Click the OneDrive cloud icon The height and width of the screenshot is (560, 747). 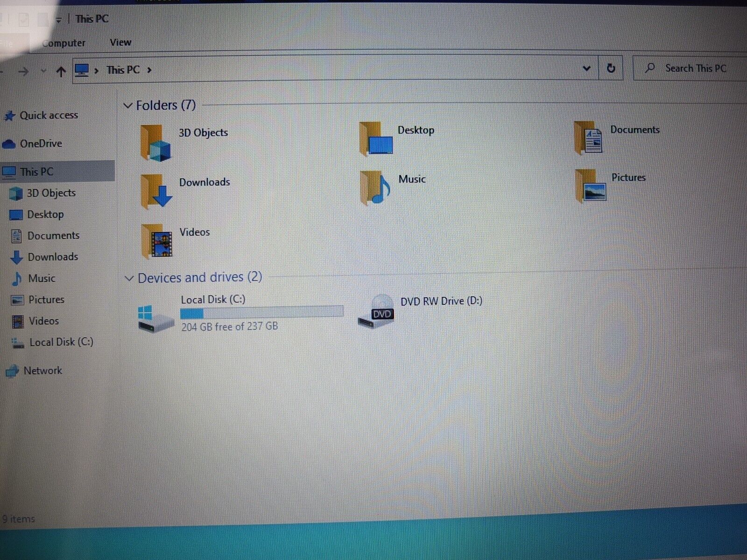9,144
